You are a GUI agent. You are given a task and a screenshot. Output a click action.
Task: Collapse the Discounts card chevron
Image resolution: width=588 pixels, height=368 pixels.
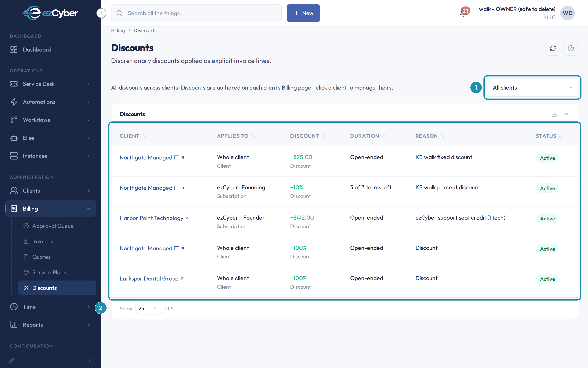click(x=566, y=114)
